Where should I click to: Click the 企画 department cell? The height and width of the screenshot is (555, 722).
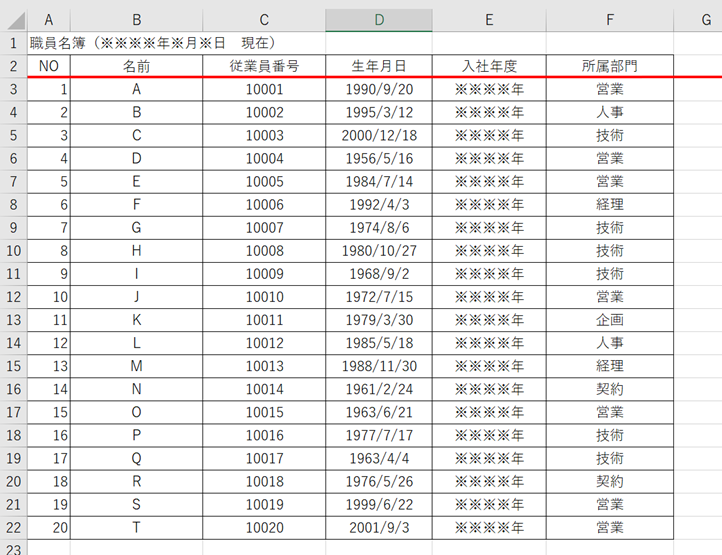[609, 320]
